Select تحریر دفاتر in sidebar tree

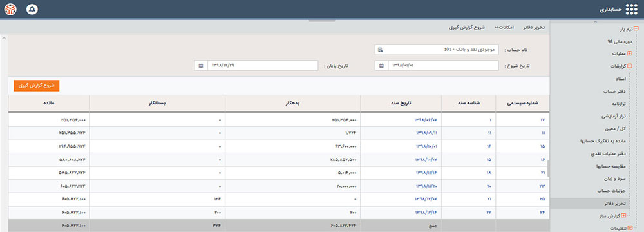pos(614,204)
